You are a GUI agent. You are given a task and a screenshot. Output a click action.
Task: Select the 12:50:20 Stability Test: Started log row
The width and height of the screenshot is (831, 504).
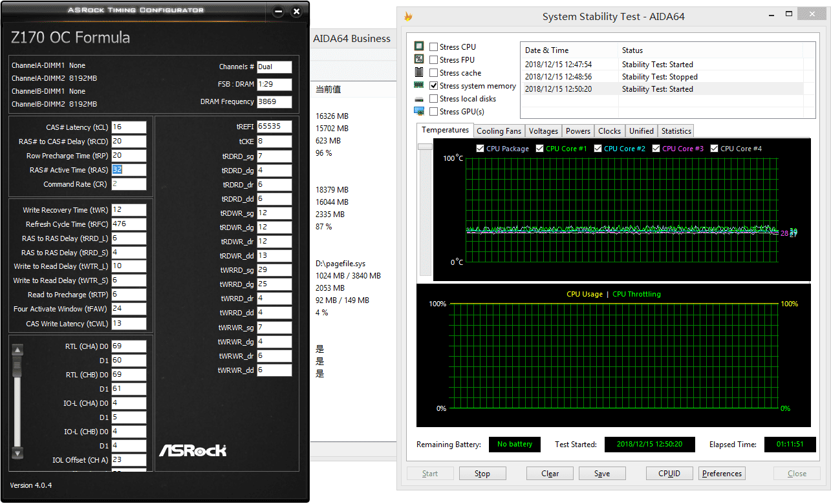tap(662, 89)
